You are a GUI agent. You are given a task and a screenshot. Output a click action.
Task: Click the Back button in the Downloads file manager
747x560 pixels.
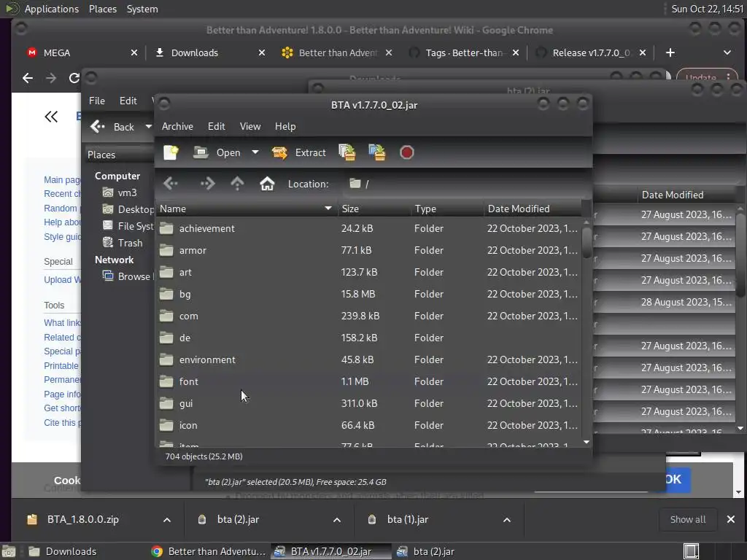pyautogui.click(x=113, y=127)
